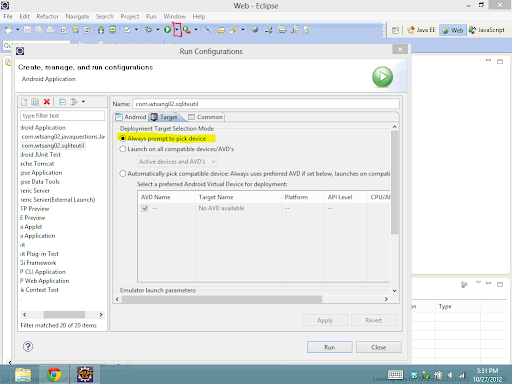The width and height of the screenshot is (512, 384).
Task: Click the Save toolbar icon
Action: point(27,30)
